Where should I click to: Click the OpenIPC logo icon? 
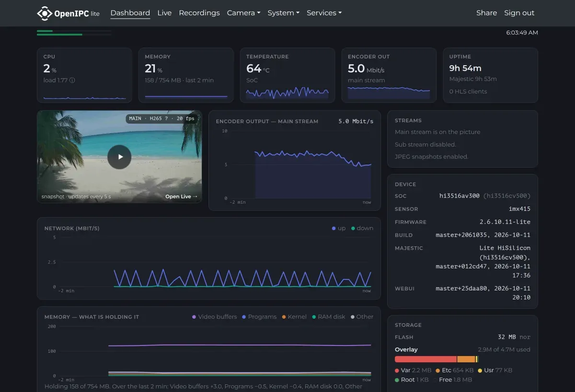(45, 13)
